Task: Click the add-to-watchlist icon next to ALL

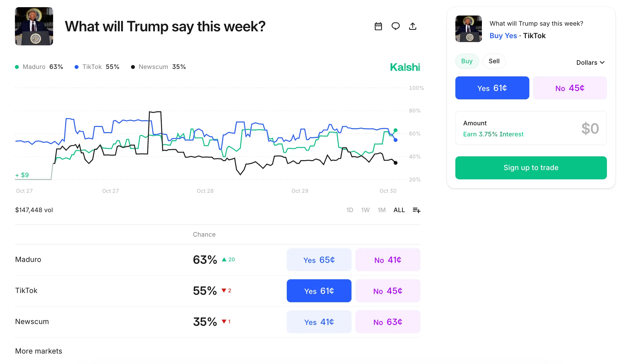Action: tap(417, 210)
